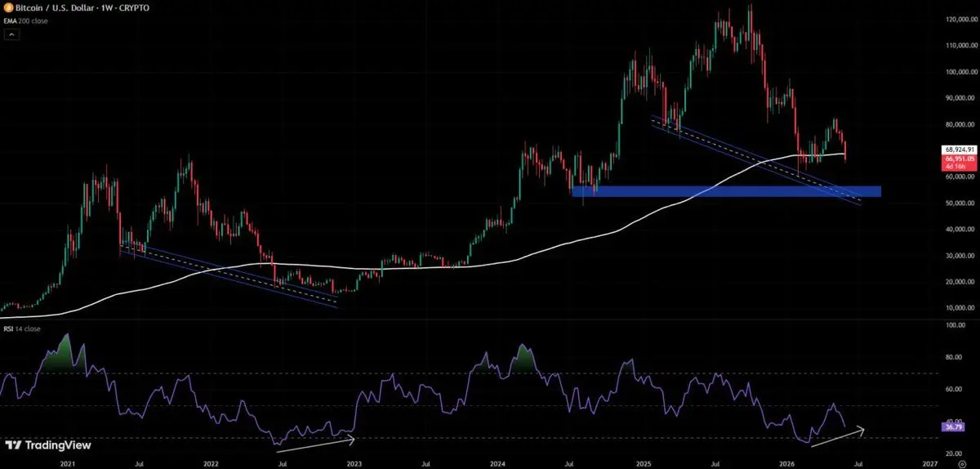Select the EMA 200 close legend
The image size is (980, 469).
(26, 20)
